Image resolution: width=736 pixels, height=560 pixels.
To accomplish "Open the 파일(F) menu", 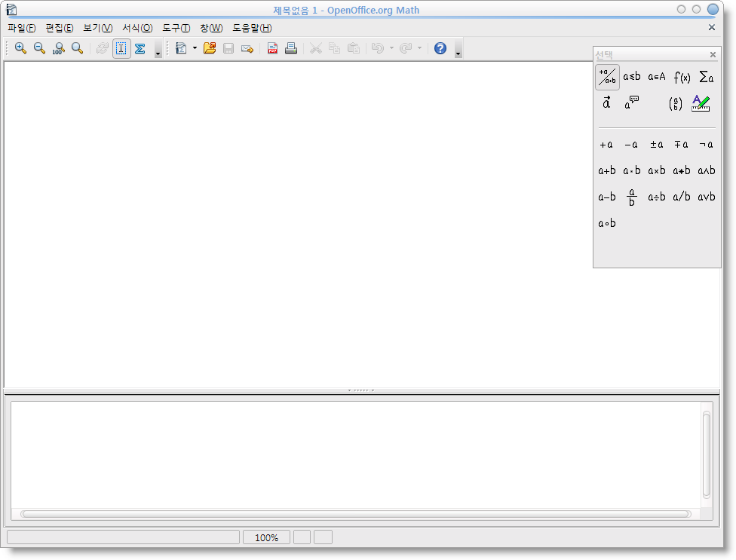I will [22, 28].
